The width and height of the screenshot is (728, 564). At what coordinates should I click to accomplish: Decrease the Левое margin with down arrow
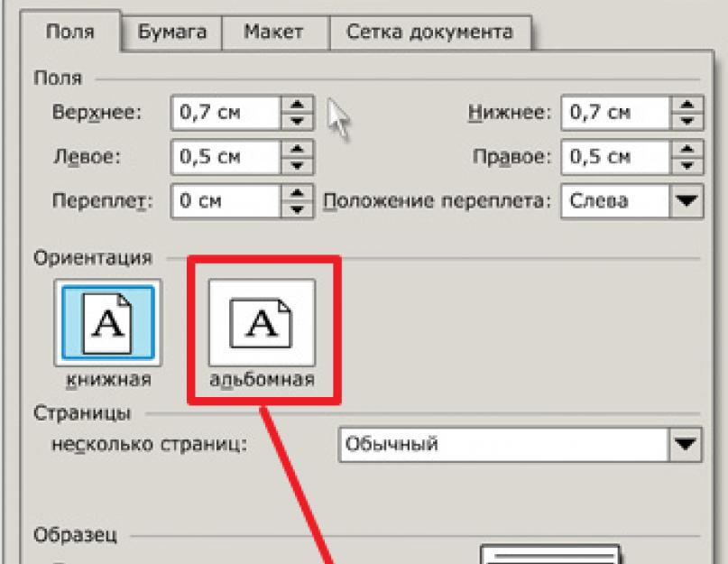coord(298,165)
